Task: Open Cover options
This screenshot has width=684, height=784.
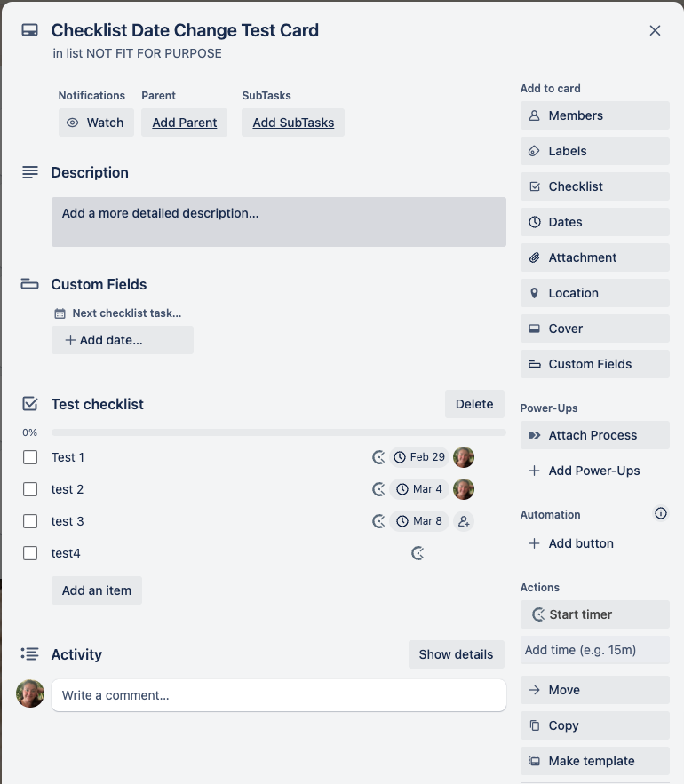Action: [595, 329]
